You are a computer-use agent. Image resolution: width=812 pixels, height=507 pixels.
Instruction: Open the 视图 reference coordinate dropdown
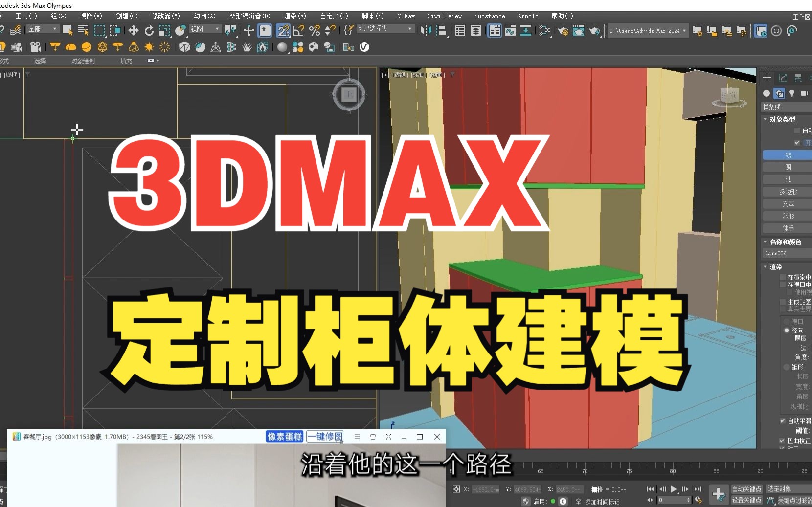coord(205,29)
